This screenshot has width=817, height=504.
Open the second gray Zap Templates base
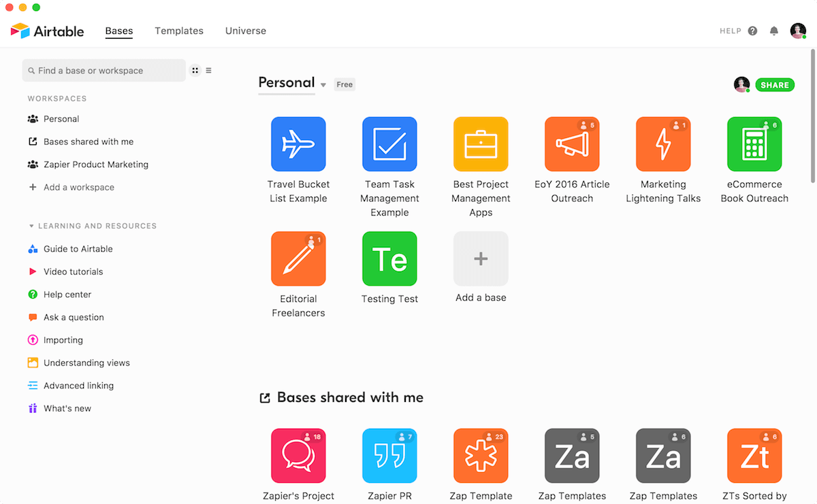[x=663, y=455]
